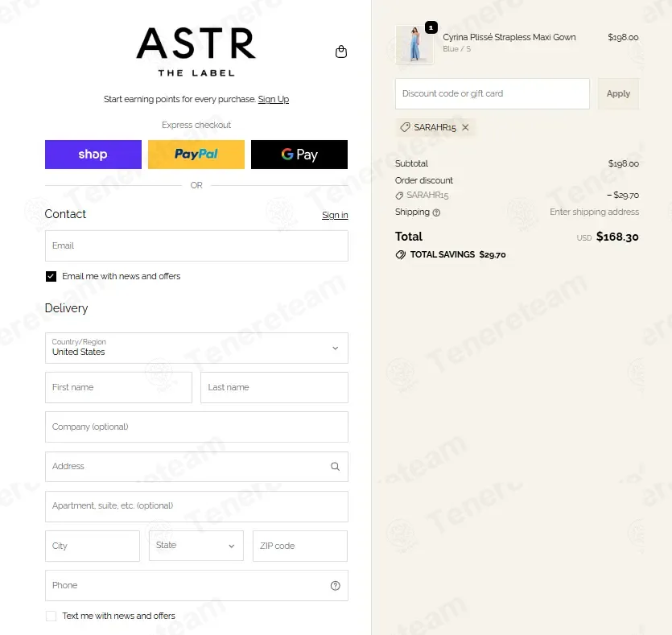Focus the Company (optional) field
Screen dimensions: 672x635
(x=196, y=427)
